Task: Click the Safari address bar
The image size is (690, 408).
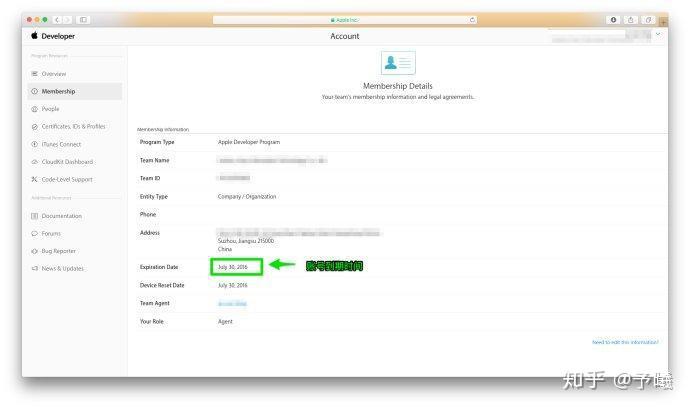Action: coord(345,20)
